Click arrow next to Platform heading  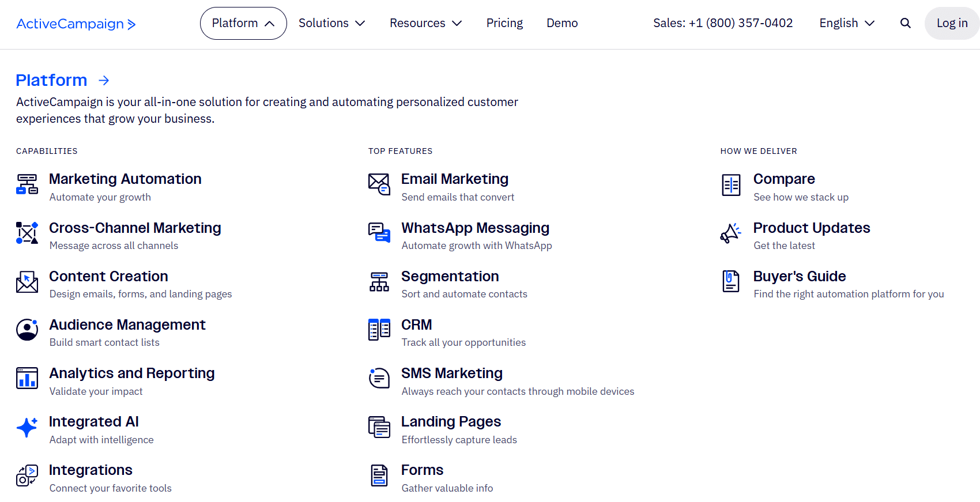[104, 80]
